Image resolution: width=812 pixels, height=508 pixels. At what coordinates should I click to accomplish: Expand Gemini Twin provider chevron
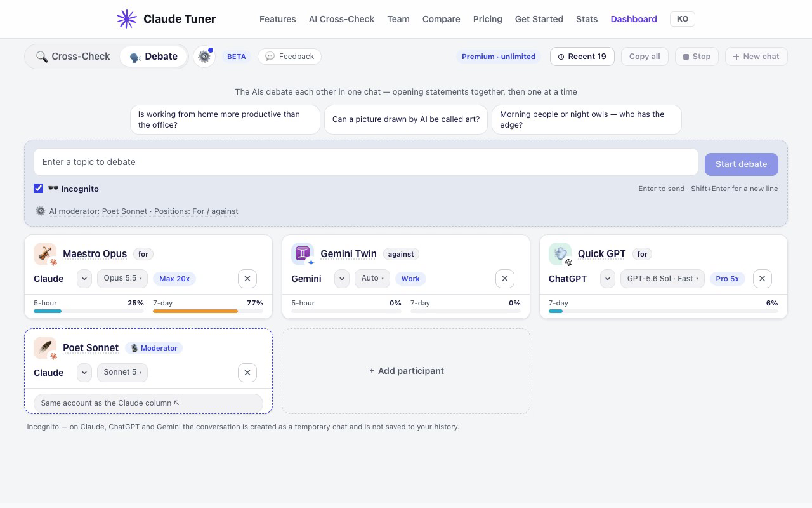coord(342,279)
